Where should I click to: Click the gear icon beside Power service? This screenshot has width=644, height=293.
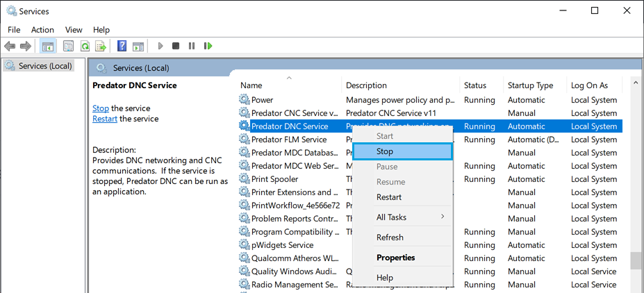pyautogui.click(x=245, y=100)
